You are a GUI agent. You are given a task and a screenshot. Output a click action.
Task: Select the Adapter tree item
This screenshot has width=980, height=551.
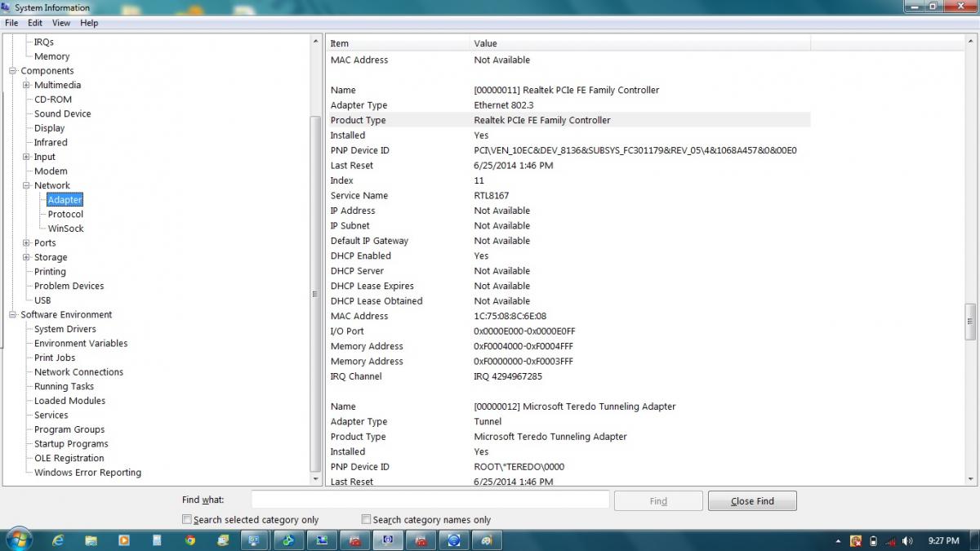(65, 200)
